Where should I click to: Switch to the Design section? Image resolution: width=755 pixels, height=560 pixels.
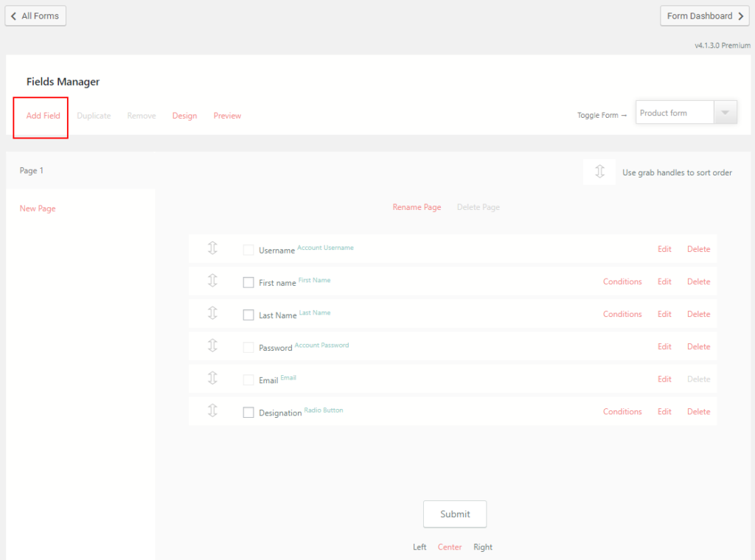click(x=184, y=116)
